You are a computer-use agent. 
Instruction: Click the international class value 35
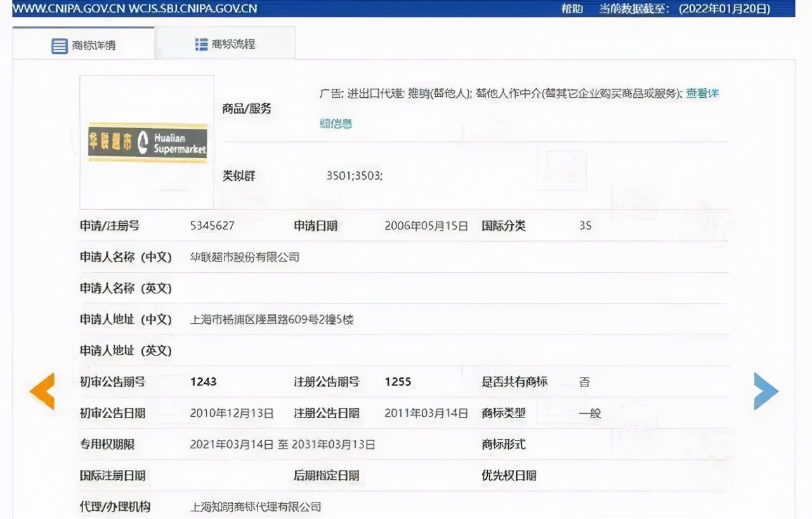tap(585, 226)
